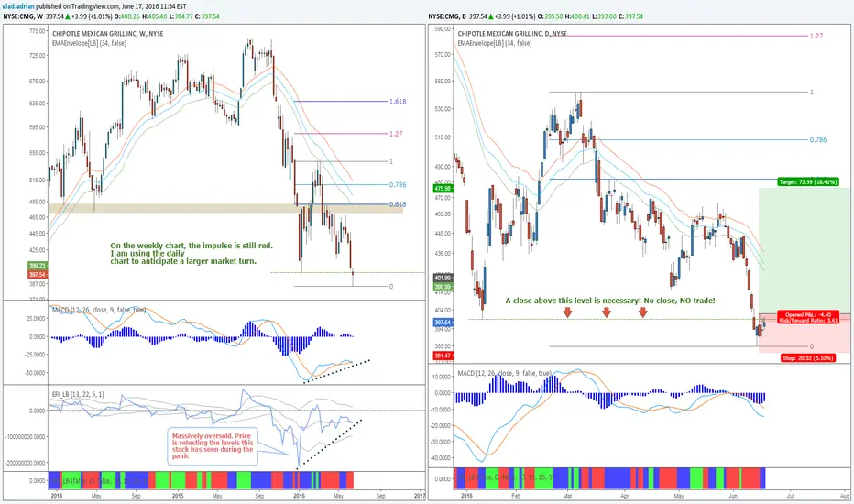Click the Apr label on the daily time axis

[624, 496]
